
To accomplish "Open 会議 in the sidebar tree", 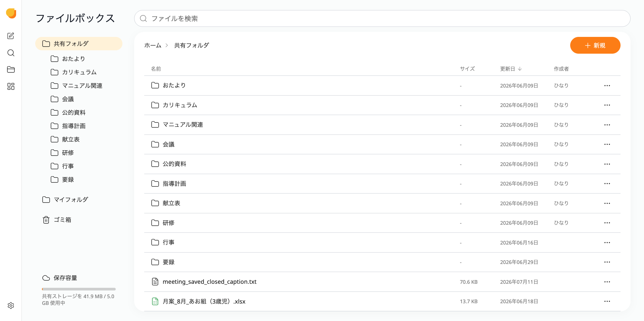I will [x=68, y=99].
